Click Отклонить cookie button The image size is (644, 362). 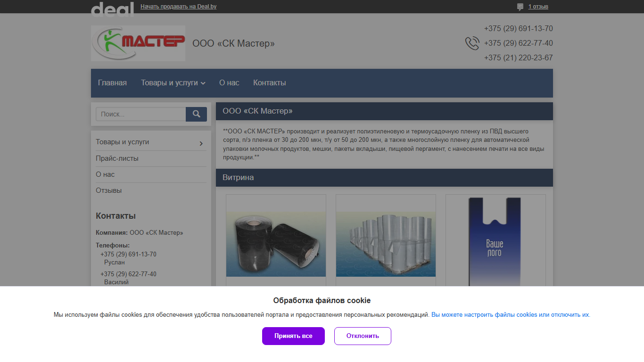coord(363,336)
